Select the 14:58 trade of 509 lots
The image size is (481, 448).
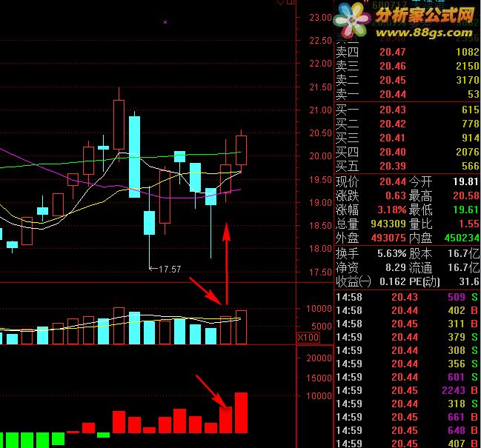(407, 297)
